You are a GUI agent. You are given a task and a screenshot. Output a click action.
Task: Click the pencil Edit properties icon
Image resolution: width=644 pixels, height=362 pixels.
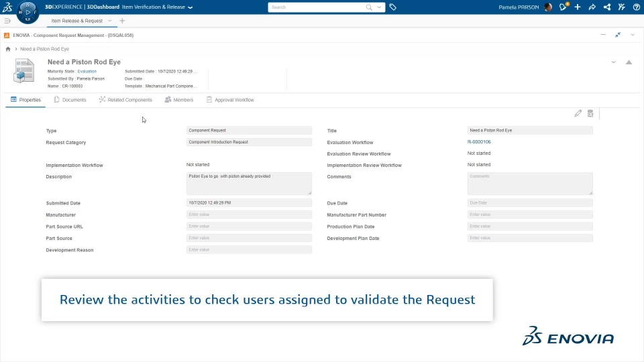578,113
